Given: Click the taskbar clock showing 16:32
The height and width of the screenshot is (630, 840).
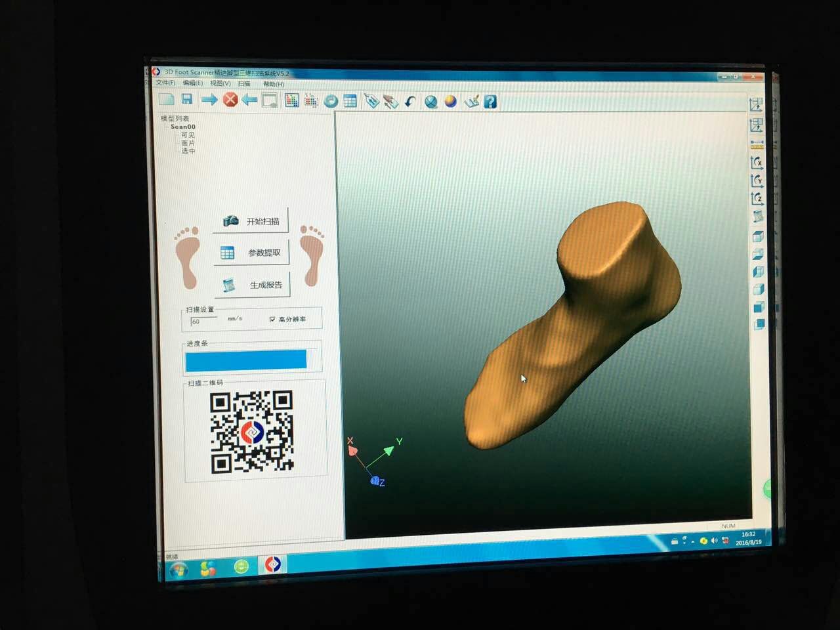Looking at the screenshot, I should (x=749, y=538).
